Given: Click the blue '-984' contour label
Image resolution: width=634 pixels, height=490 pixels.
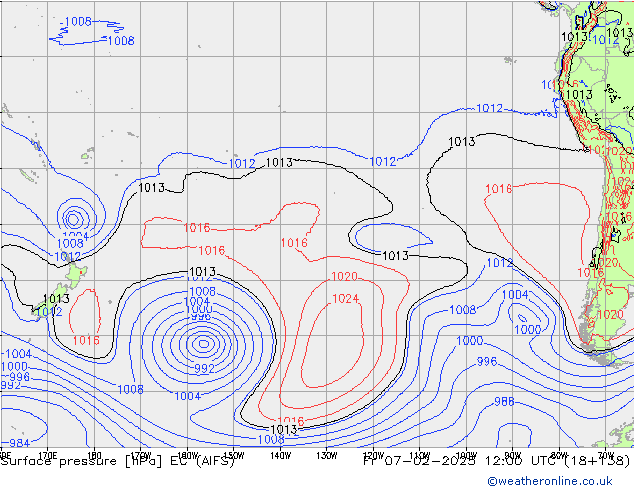Looking at the screenshot, I should 16,443.
